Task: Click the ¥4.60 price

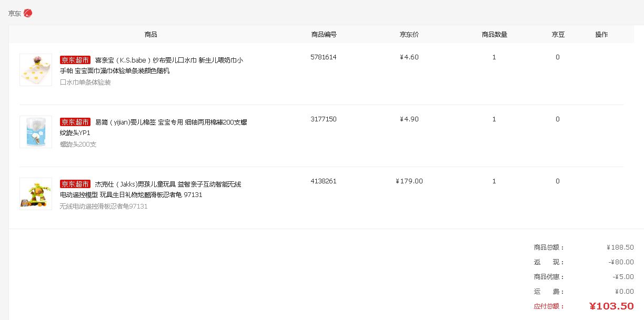Action: click(409, 57)
